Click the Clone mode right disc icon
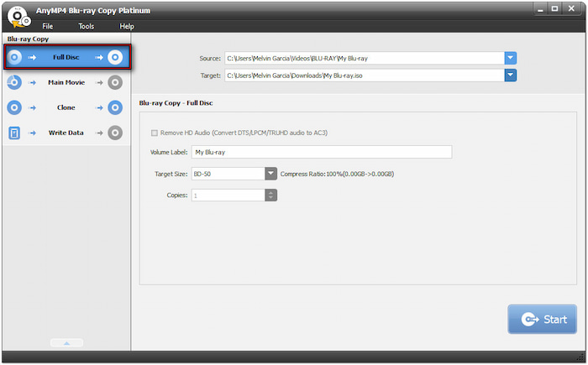The image size is (588, 365). [x=116, y=107]
